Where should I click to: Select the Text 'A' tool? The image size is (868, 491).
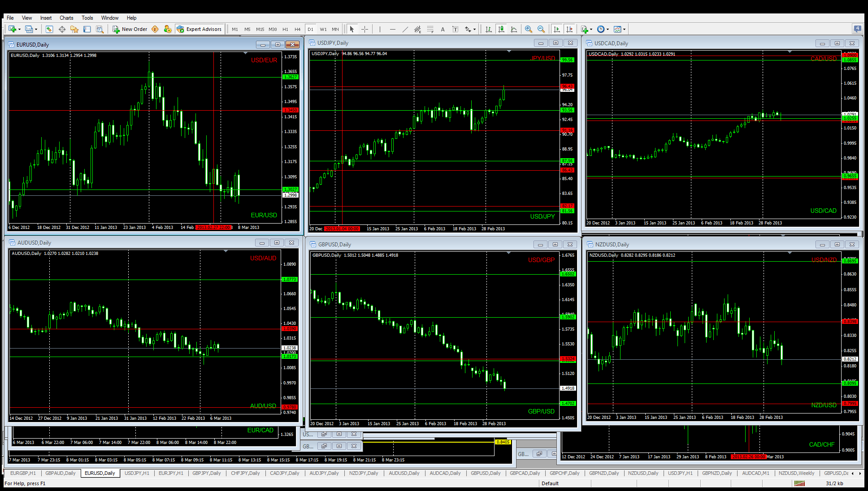point(443,29)
